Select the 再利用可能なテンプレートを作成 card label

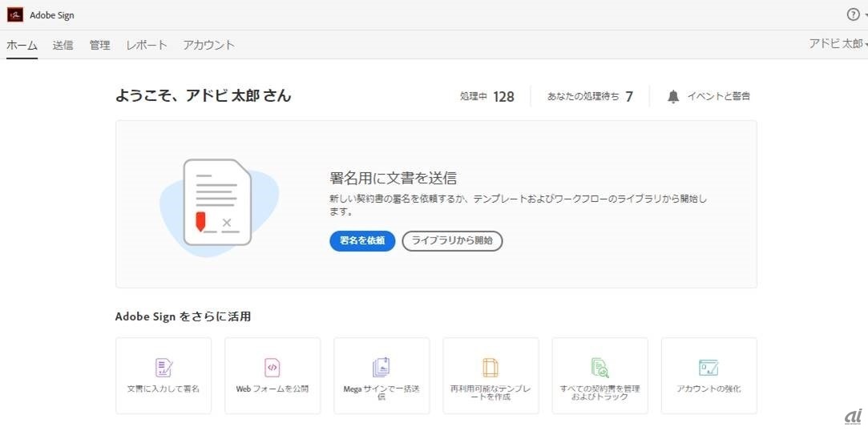491,393
